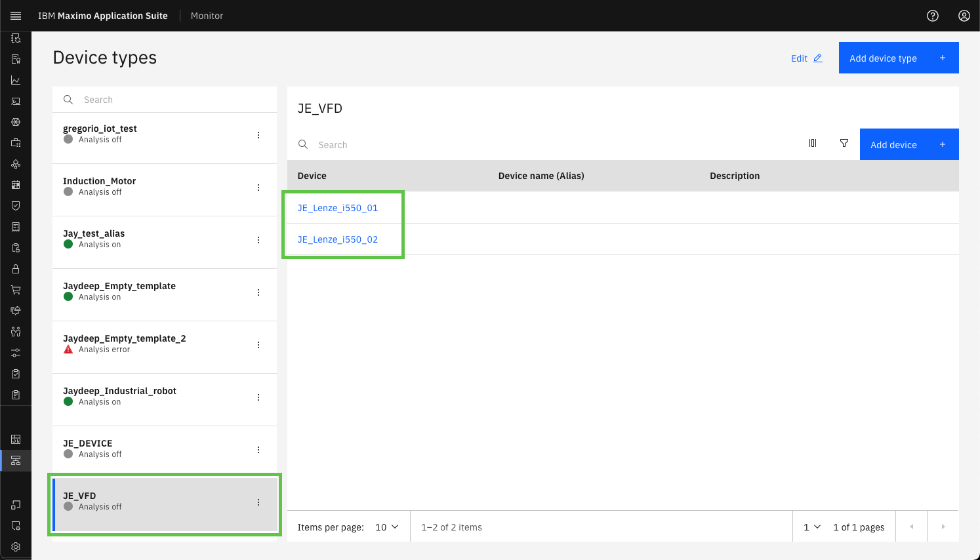Image resolution: width=980 pixels, height=560 pixels.
Task: Click the shield with gear sidebar icon
Action: pyautogui.click(x=16, y=526)
